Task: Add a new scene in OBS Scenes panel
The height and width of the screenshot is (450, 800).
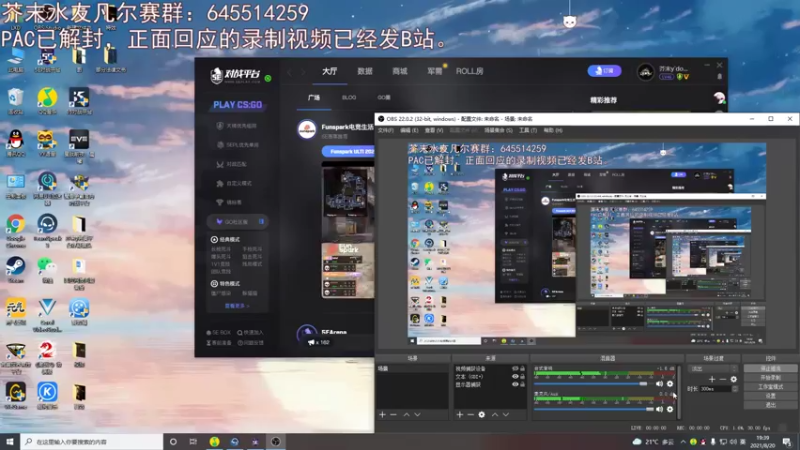Action: click(382, 415)
